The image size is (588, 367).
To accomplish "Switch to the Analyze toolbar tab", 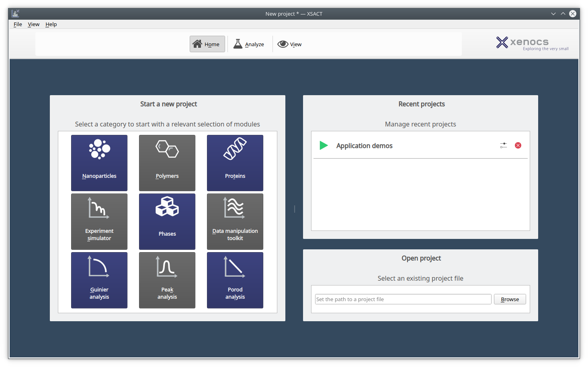I will pyautogui.click(x=249, y=44).
